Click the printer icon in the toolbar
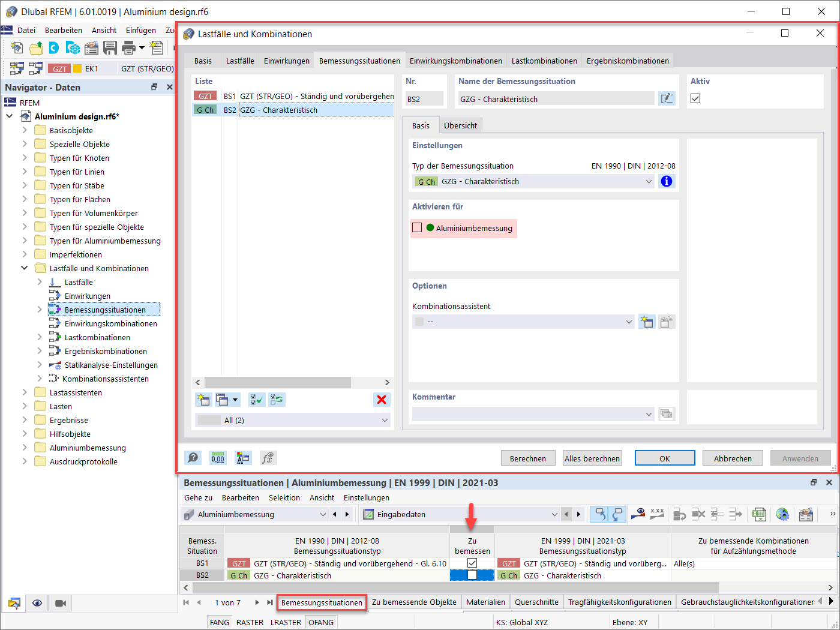The image size is (840, 630). click(128, 47)
